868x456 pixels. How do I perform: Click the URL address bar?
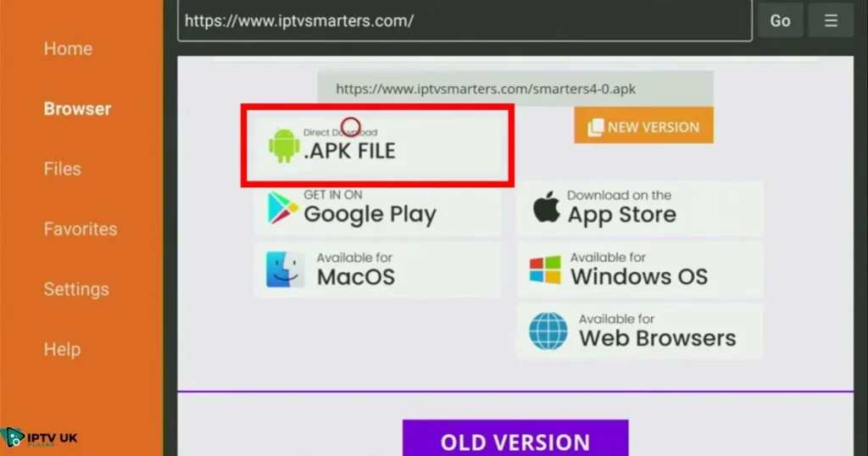[x=465, y=20]
